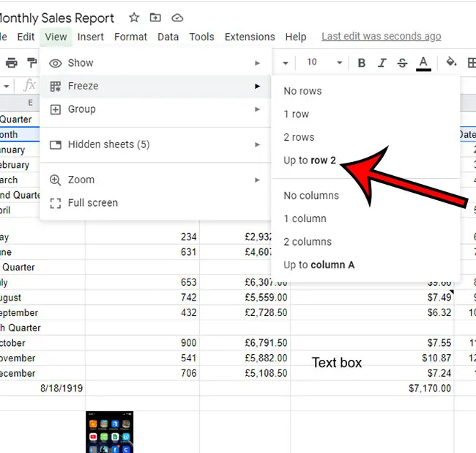Open the Extensions menu
476x453 pixels.
(250, 37)
